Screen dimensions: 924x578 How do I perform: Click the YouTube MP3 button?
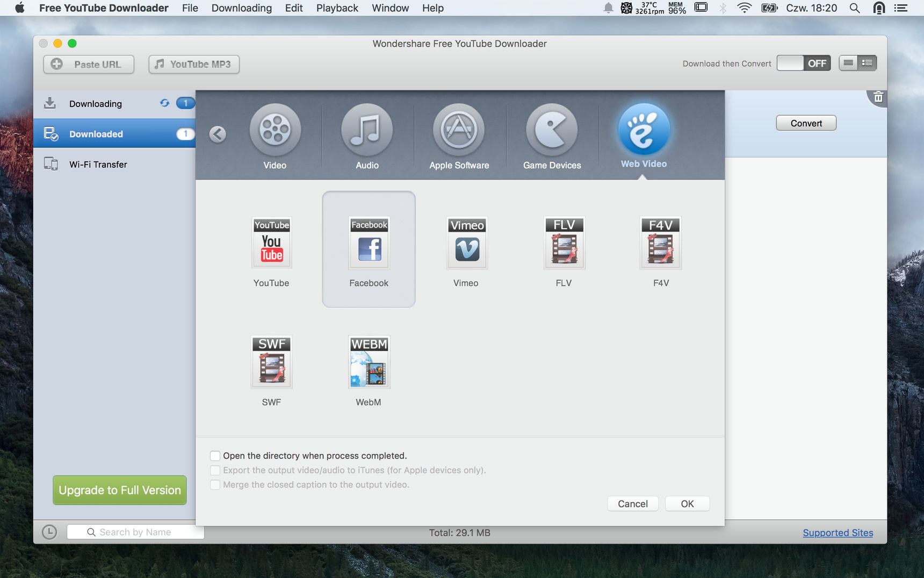click(x=194, y=64)
